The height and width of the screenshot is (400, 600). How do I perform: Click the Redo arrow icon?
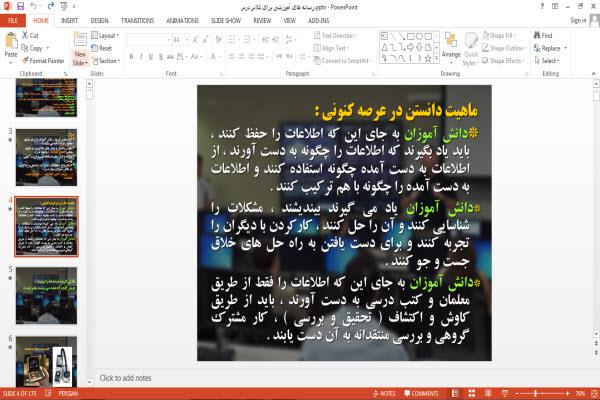tap(51, 6)
